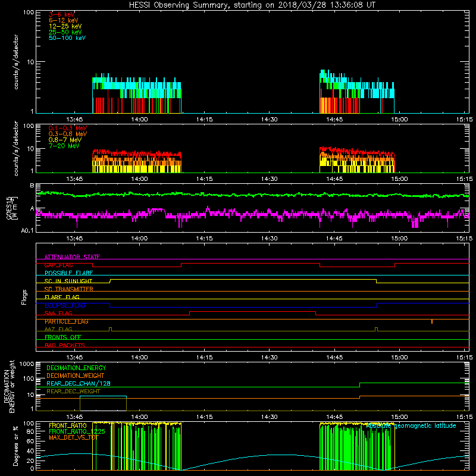Screen dimensions: 476x476
Task: Click the Absolute geomagnetic latitude label
Action: pos(411,426)
